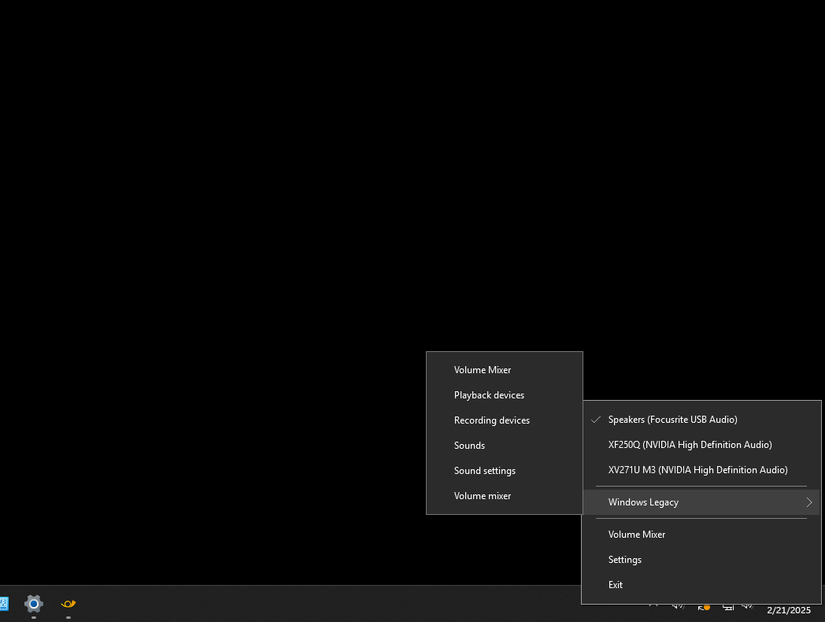The height and width of the screenshot is (622, 825).
Task: Open the gear icon on the taskbar
Action: click(33, 604)
